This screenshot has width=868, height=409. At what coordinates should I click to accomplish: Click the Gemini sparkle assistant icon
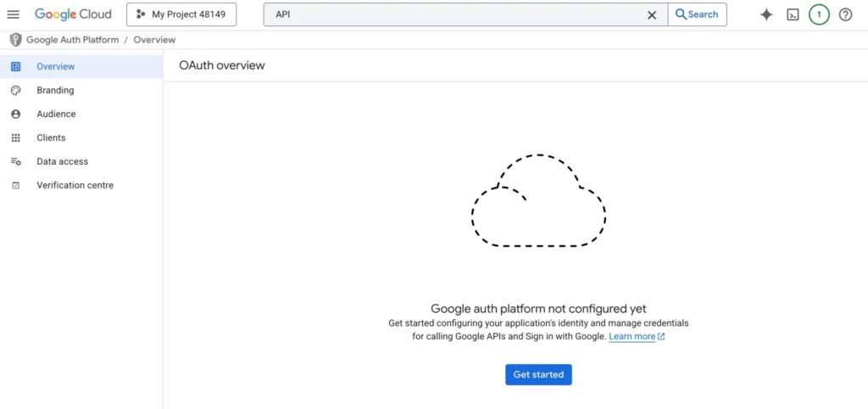(x=766, y=15)
